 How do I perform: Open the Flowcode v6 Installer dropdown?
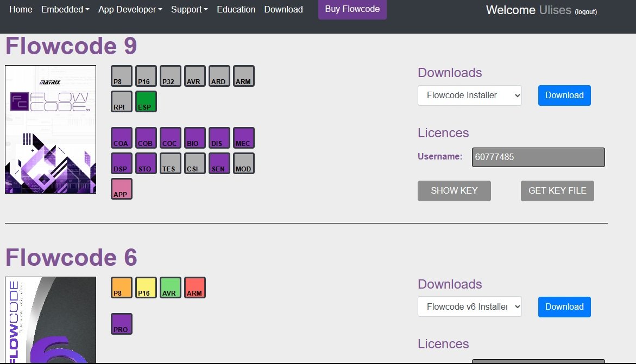(470, 307)
